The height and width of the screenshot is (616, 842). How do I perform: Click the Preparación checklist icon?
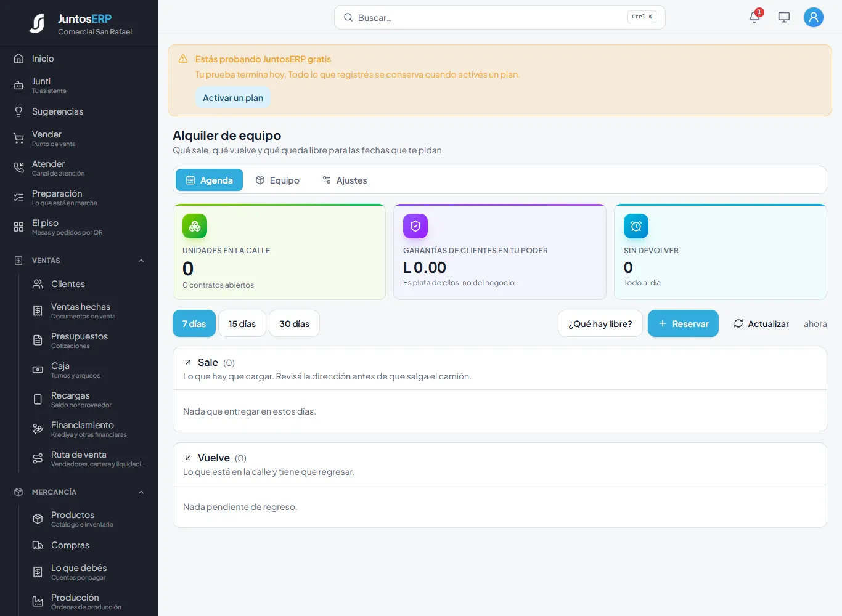coord(18,197)
